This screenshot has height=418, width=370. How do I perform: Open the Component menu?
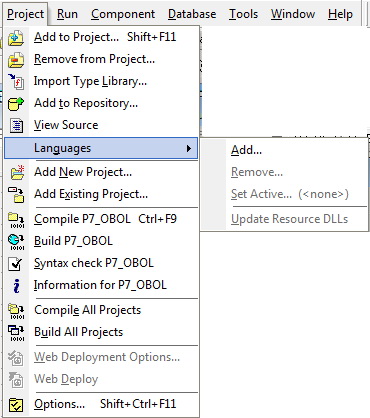click(x=123, y=14)
